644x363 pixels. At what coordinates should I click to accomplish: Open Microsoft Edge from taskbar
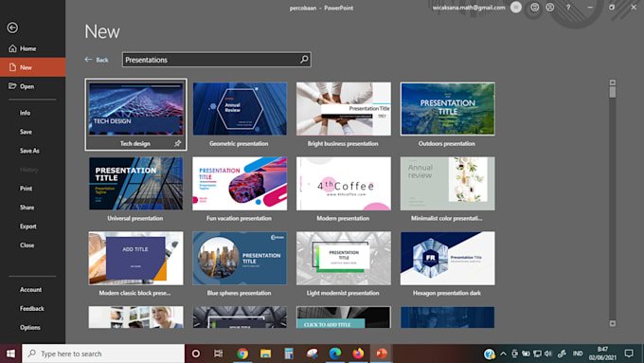(335, 354)
